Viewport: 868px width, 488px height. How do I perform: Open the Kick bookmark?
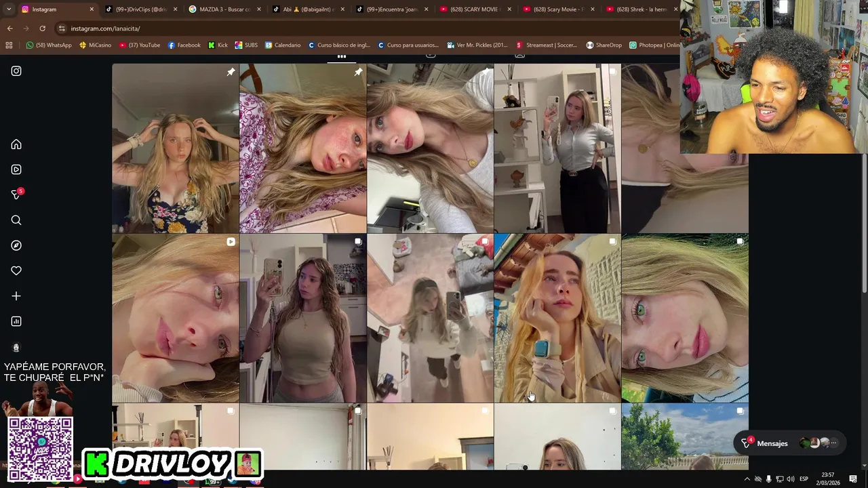click(218, 45)
